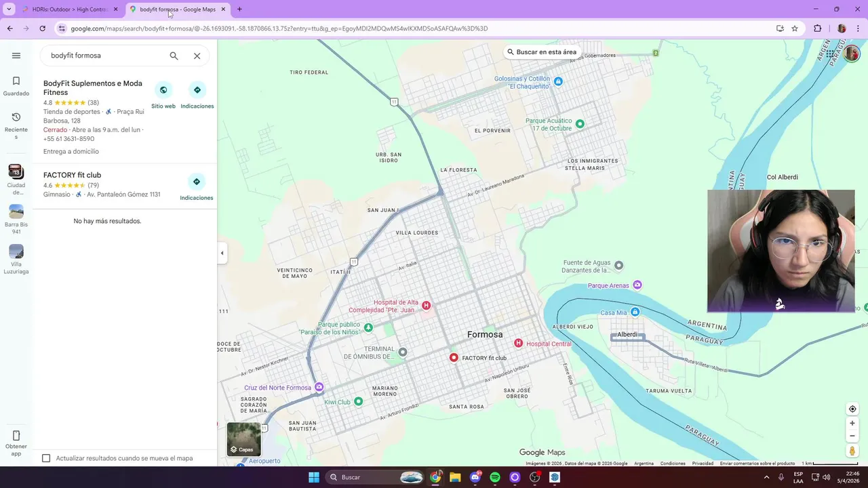Click the my-location target button

click(852, 409)
